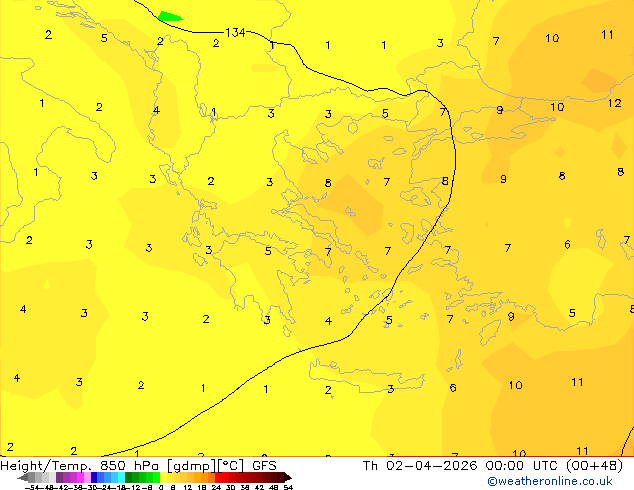Click the legend label '24'

pyautogui.click(x=216, y=488)
